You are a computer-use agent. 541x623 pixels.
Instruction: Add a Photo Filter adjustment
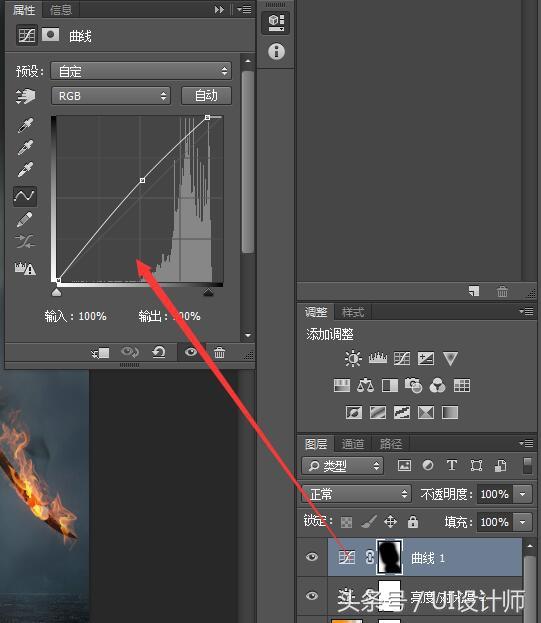(x=413, y=385)
